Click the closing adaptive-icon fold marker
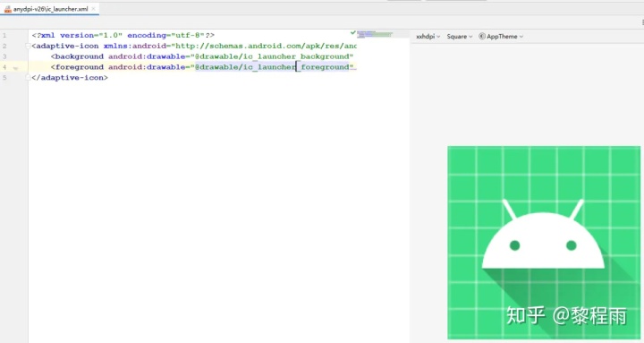Viewport: 644px width, 343px height. [x=29, y=77]
